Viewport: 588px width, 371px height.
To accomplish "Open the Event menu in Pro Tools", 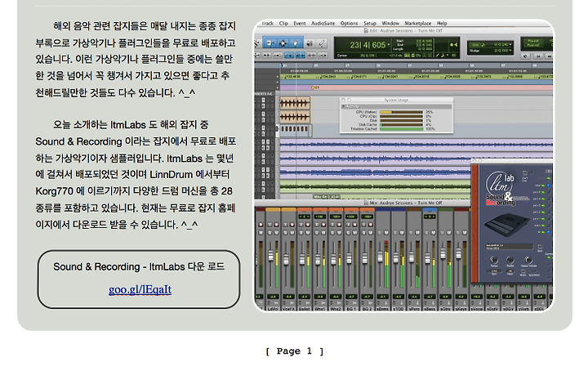I will click(x=300, y=23).
